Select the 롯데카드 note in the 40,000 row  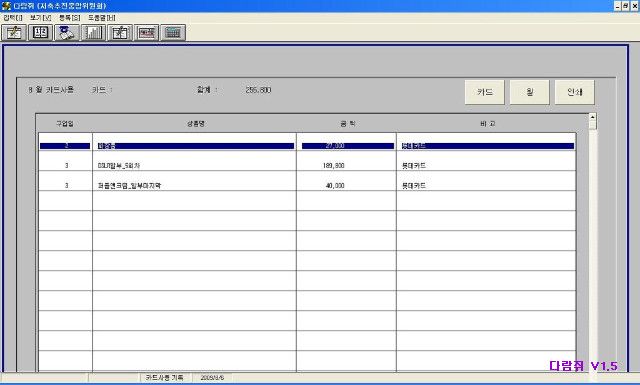414,185
